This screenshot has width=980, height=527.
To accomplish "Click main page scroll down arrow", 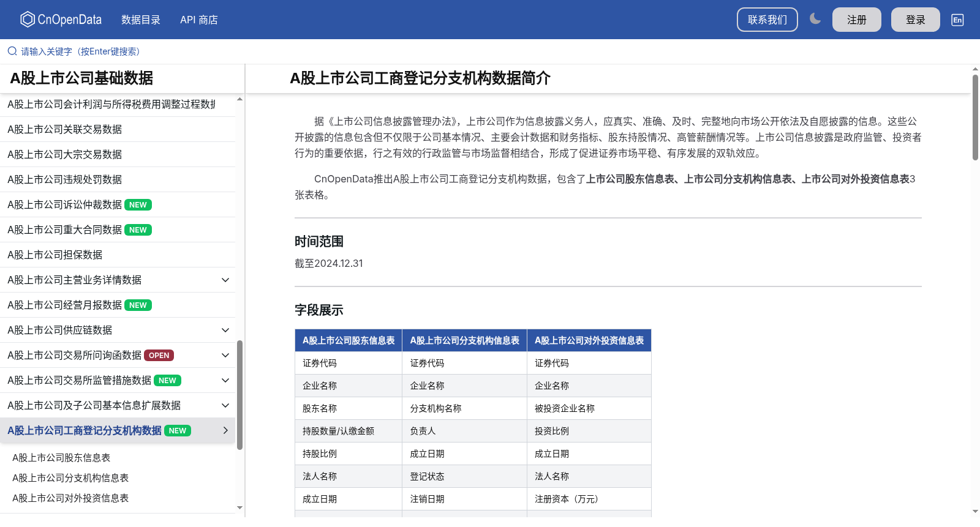I will pos(975,511).
